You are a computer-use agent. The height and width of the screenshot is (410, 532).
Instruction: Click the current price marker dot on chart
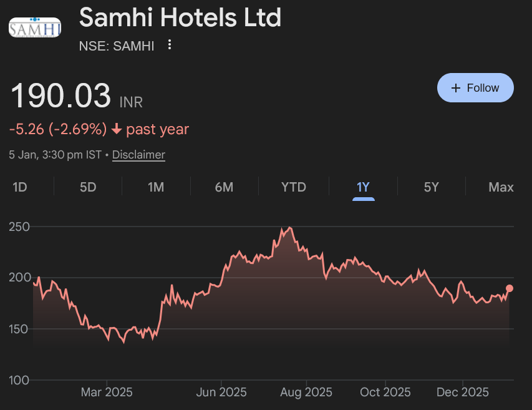click(509, 288)
